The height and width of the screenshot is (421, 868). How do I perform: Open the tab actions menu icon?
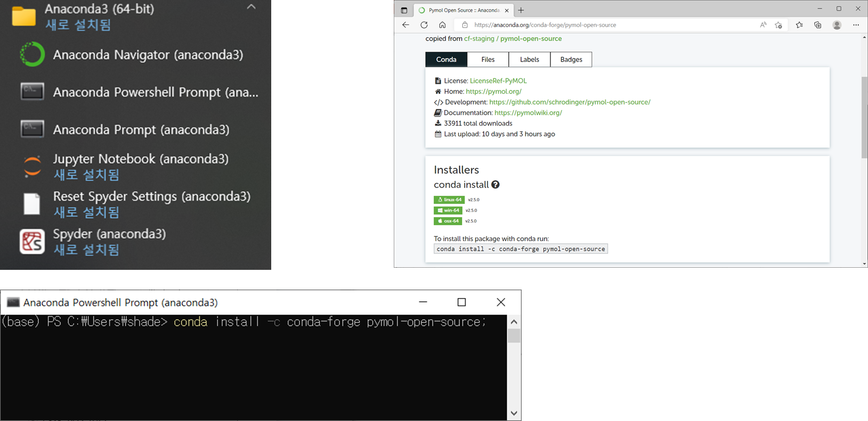[404, 10]
